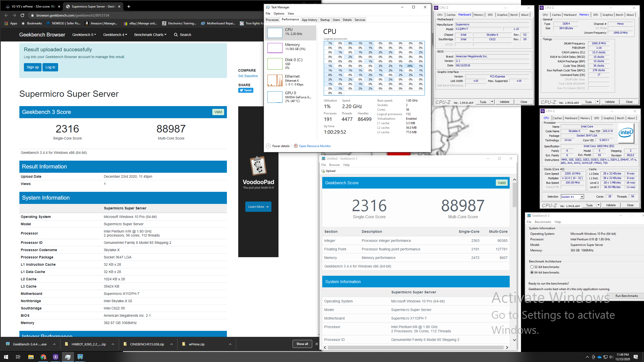The width and height of the screenshot is (644, 362).
Task: Select the Ethernet graph thumbnail in Task Manager
Action: [x=275, y=80]
